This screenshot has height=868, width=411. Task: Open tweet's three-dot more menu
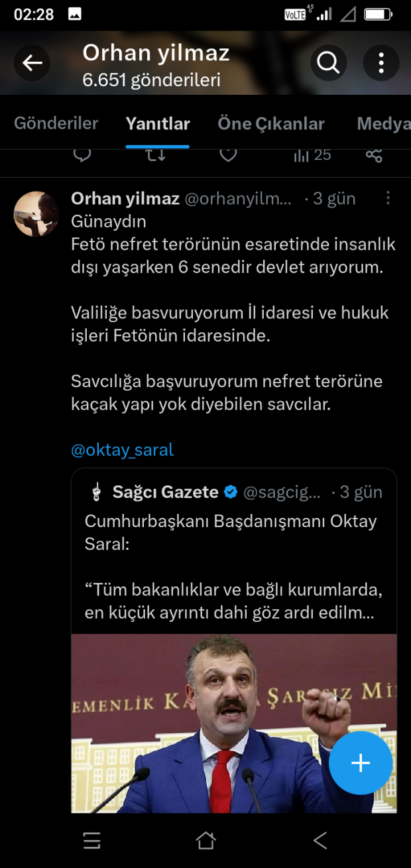(388, 198)
